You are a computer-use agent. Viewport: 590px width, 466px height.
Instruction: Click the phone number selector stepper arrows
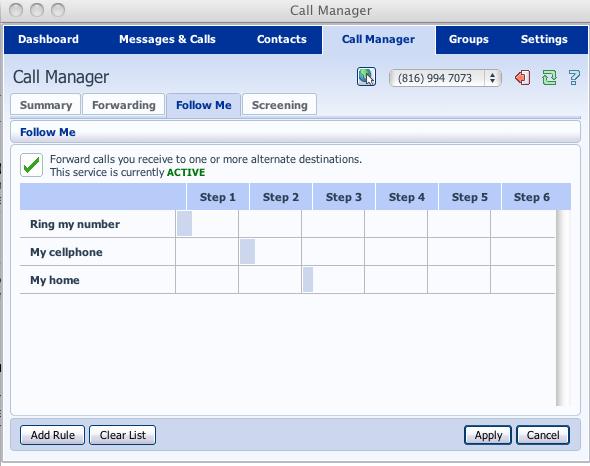point(492,78)
